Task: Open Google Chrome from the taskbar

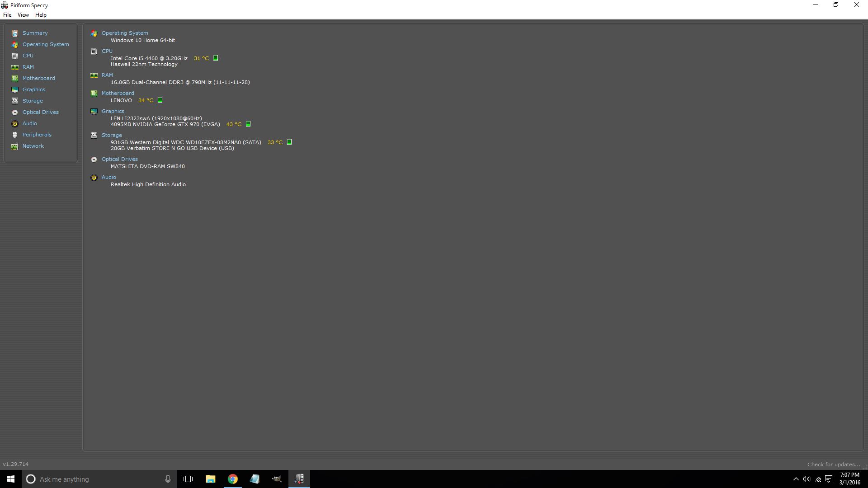Action: click(x=232, y=479)
